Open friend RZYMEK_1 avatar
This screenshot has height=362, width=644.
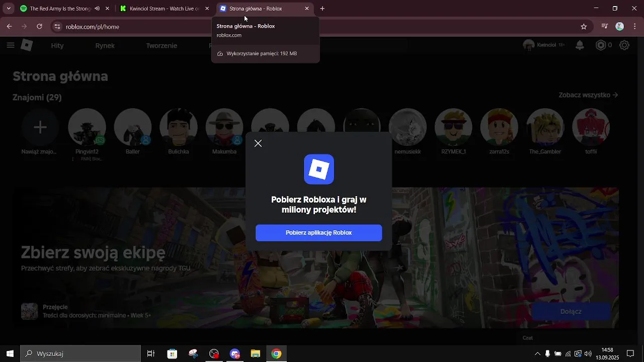pyautogui.click(x=453, y=127)
